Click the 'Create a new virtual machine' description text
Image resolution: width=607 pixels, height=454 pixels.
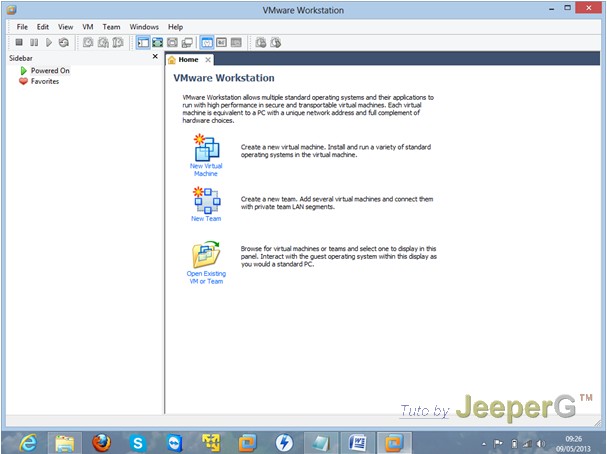[336, 151]
